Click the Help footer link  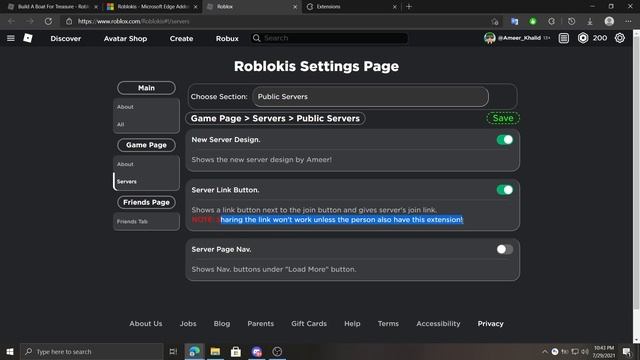pyautogui.click(x=352, y=323)
